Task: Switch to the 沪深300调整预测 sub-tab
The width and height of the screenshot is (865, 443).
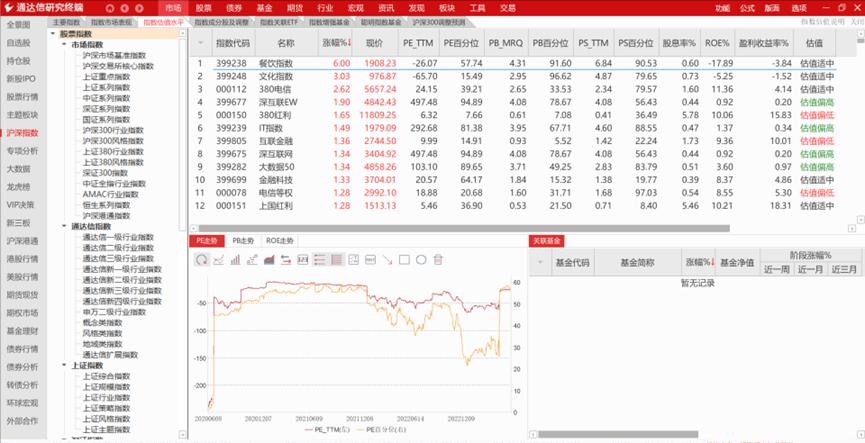Action: pyautogui.click(x=439, y=23)
